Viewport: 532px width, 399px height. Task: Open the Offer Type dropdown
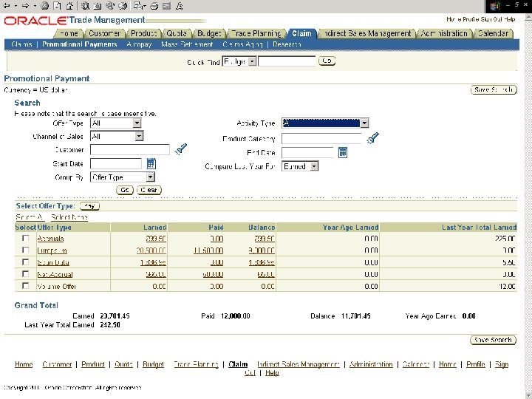[116, 123]
